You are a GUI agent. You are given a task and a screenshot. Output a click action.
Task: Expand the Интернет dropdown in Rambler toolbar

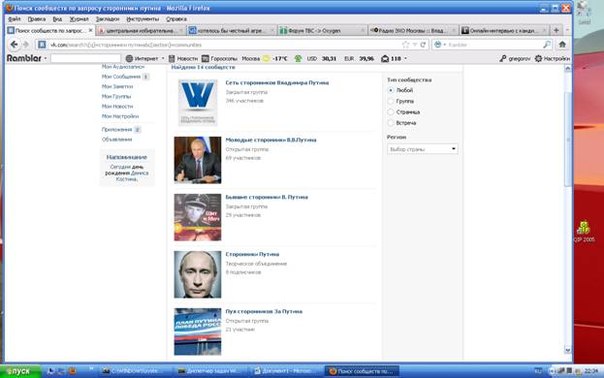[x=163, y=59]
